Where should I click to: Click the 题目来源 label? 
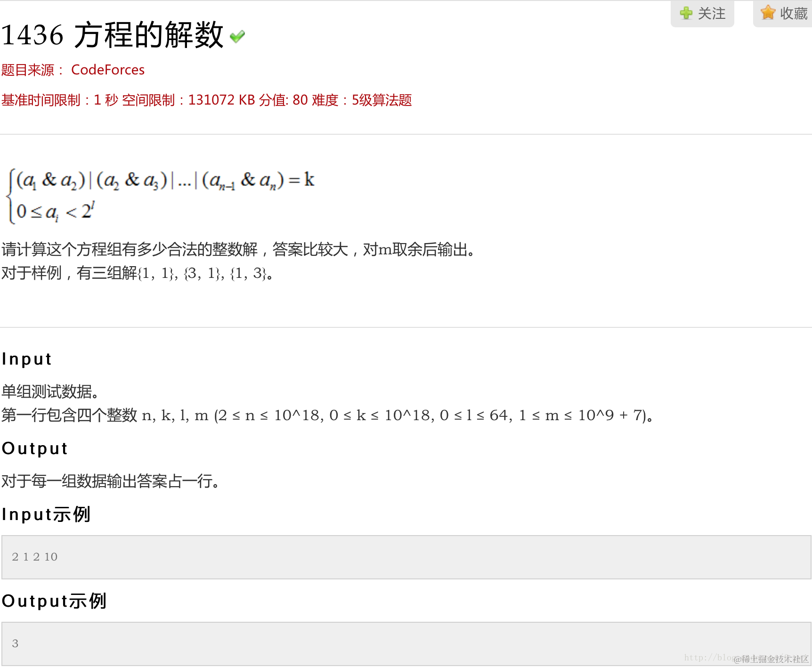pos(32,70)
